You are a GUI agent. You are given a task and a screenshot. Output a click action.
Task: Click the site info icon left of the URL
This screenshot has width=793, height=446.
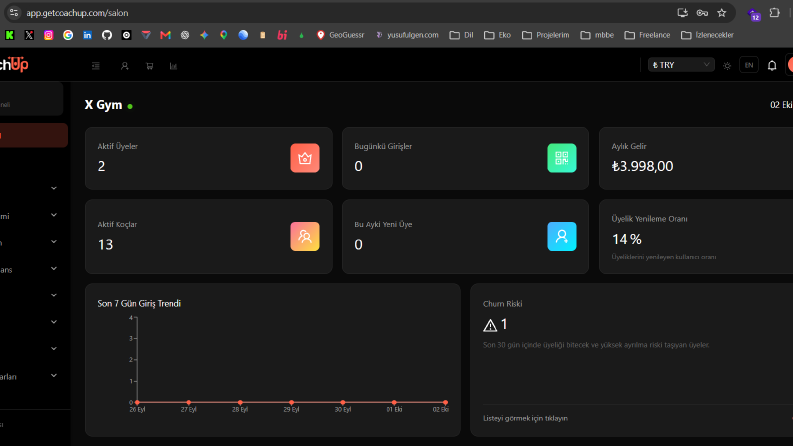pos(14,13)
